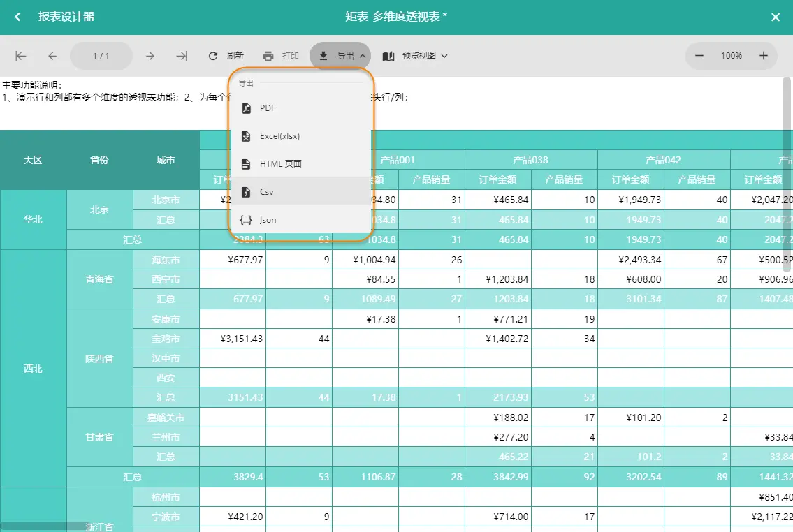Go to first page arrow icon
Image resolution: width=793 pixels, height=532 pixels.
click(21, 56)
